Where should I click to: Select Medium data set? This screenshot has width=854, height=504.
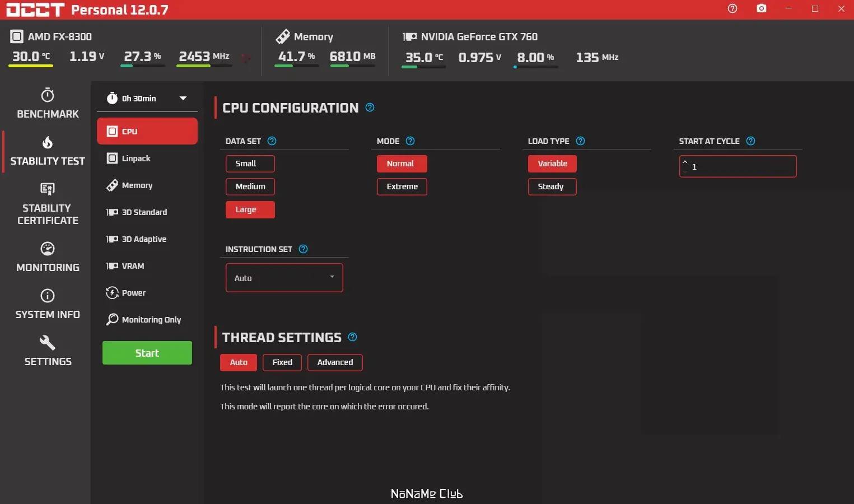pyautogui.click(x=250, y=186)
